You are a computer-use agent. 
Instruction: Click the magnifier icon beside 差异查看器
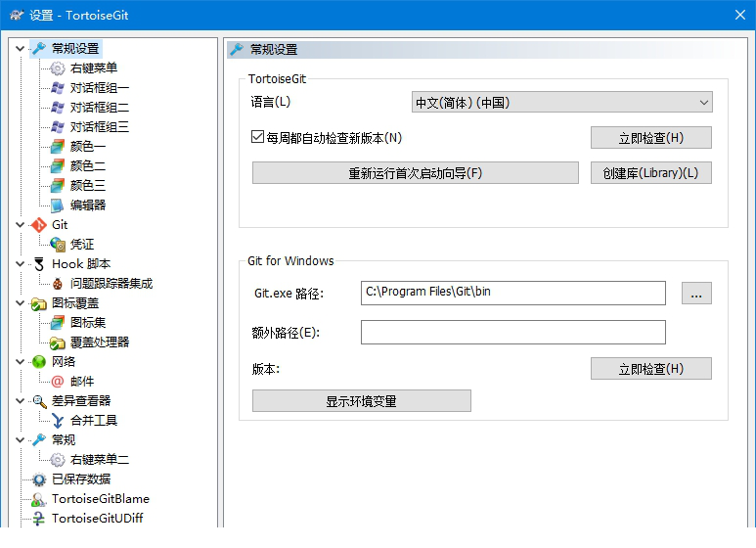coord(38,401)
